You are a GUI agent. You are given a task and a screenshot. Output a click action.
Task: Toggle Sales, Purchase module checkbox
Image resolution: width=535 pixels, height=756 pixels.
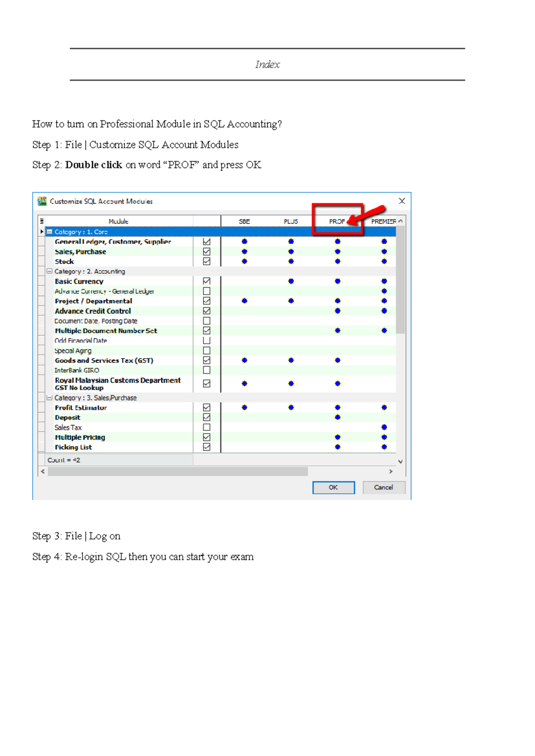[x=206, y=251]
